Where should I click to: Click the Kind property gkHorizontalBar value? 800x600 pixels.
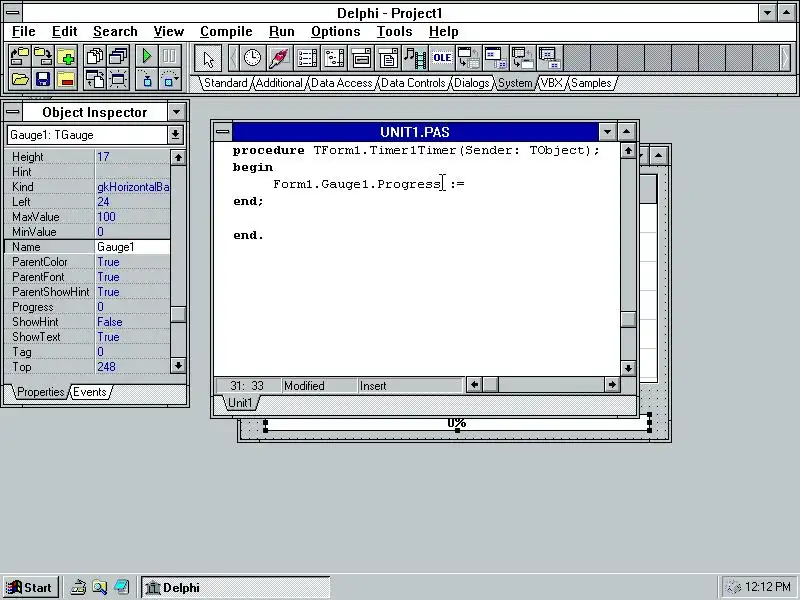[x=133, y=187]
